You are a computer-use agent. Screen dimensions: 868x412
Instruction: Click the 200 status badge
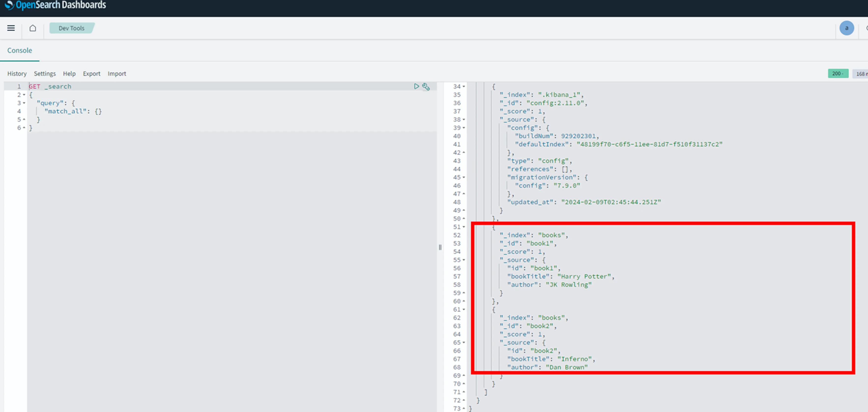(x=838, y=73)
